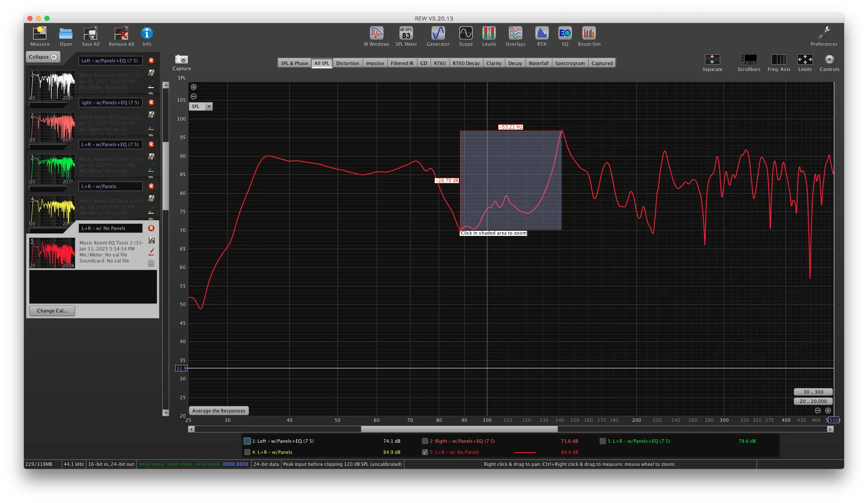Click Average the Responses button
The height and width of the screenshot is (503, 868).
(x=219, y=411)
